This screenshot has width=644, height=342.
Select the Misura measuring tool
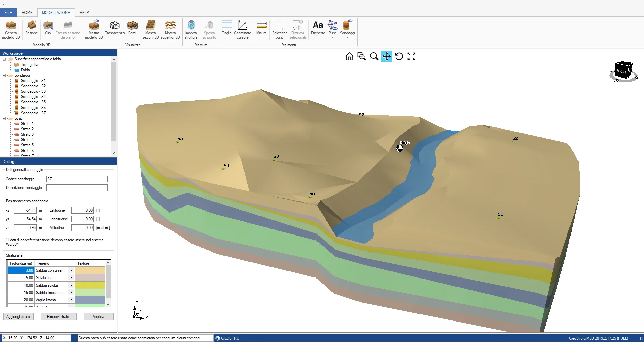261,28
